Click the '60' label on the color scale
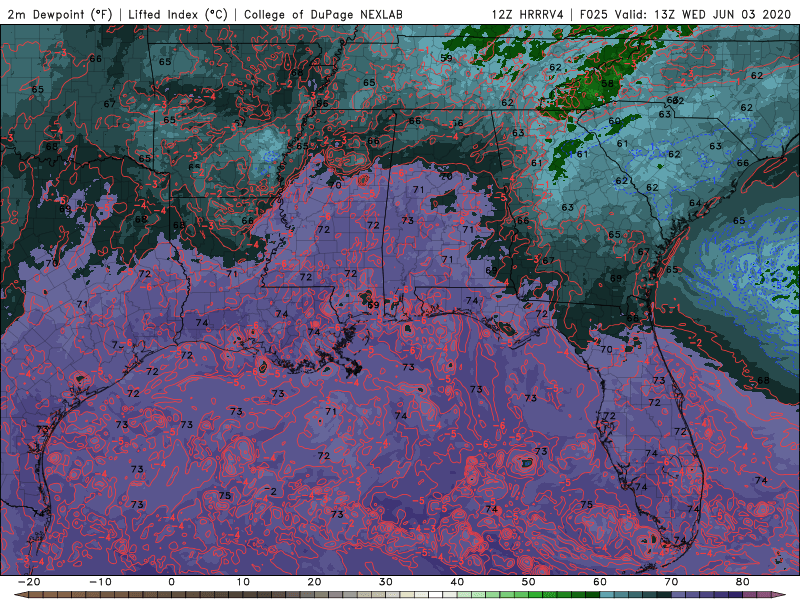Viewport: 800px width, 600px height. 600,582
